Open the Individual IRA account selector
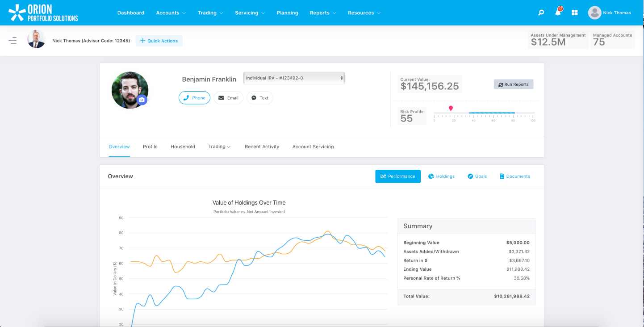Image resolution: width=644 pixels, height=327 pixels. click(x=294, y=78)
